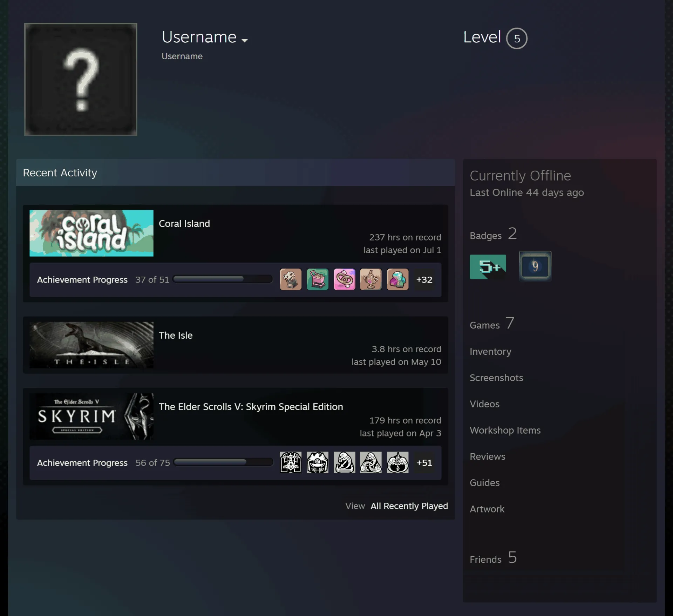Screen dimensions: 673x616
Task: Open the Reviews link
Action: (x=488, y=456)
